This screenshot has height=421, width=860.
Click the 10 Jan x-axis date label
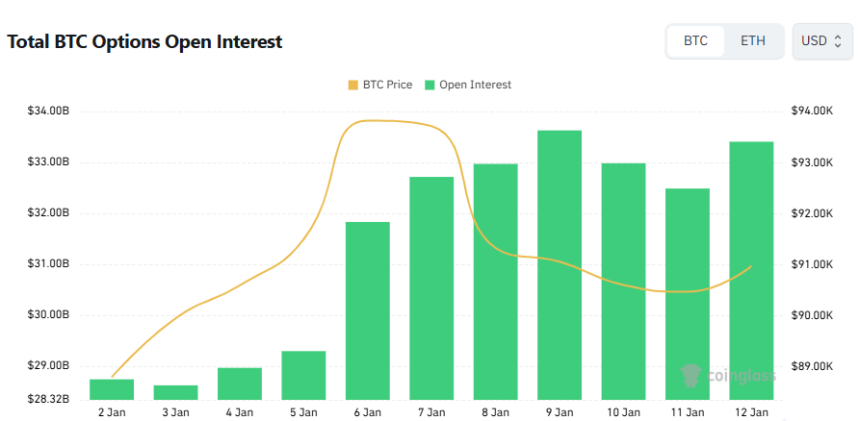[623, 411]
